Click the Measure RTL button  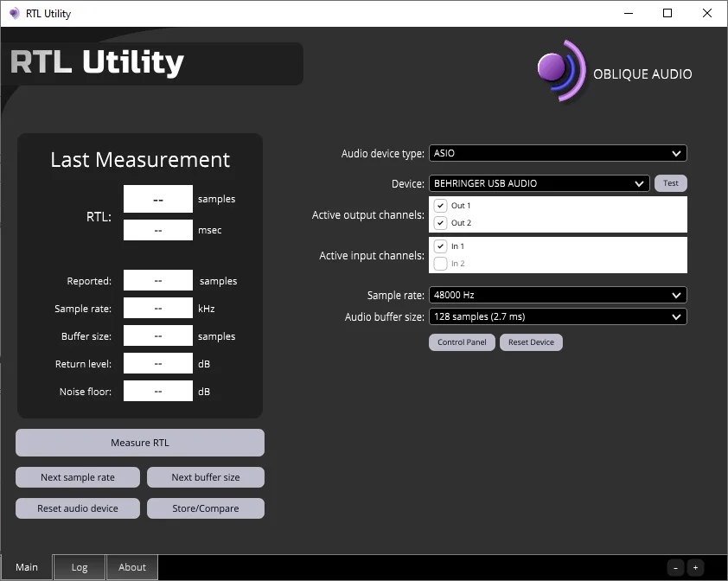click(x=140, y=443)
